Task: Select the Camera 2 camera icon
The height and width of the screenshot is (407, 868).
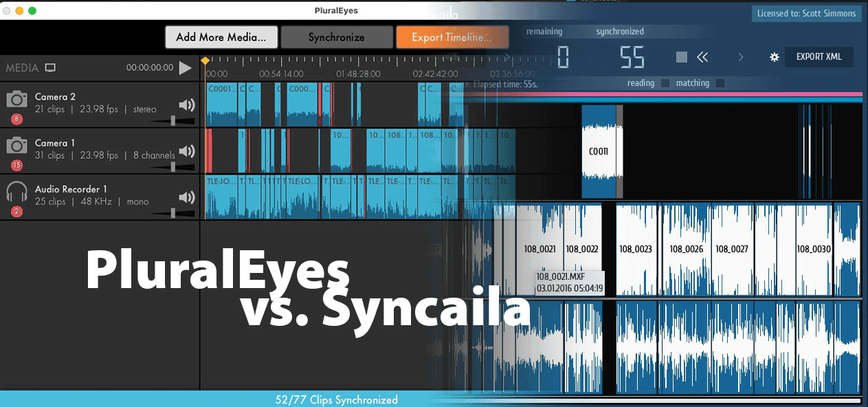Action: [17, 100]
